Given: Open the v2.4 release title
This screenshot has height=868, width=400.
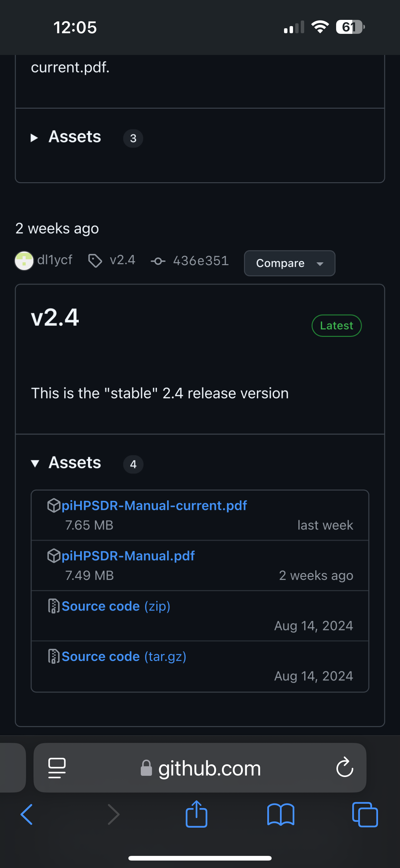Looking at the screenshot, I should (55, 317).
